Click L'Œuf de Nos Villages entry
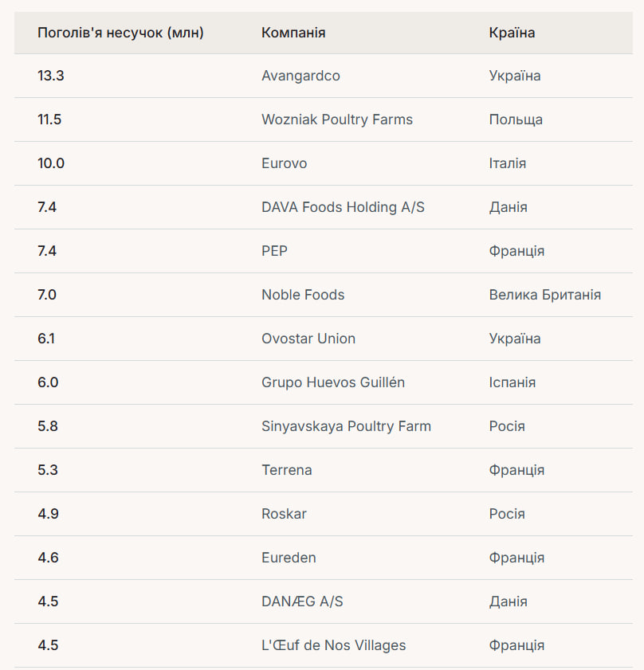 pyautogui.click(x=333, y=645)
